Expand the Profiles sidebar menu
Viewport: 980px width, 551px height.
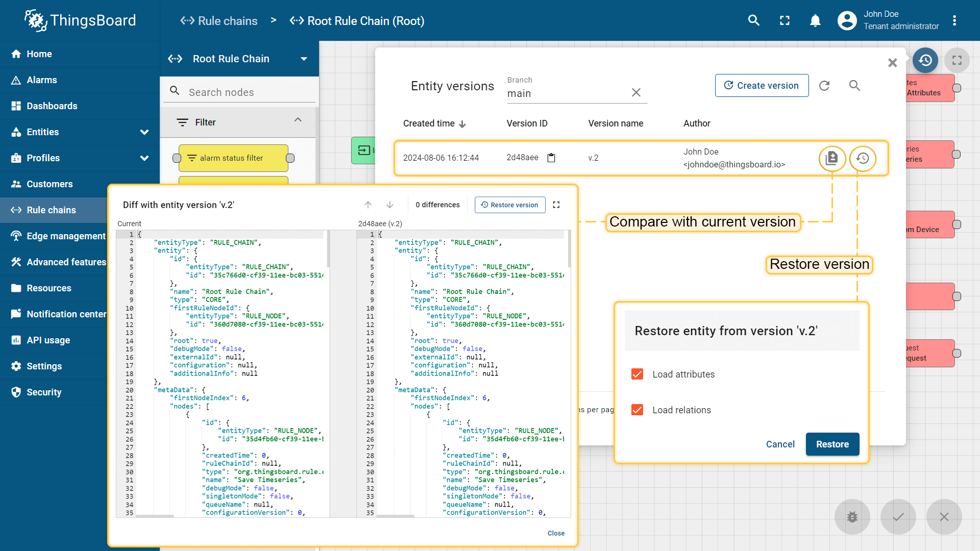point(144,158)
